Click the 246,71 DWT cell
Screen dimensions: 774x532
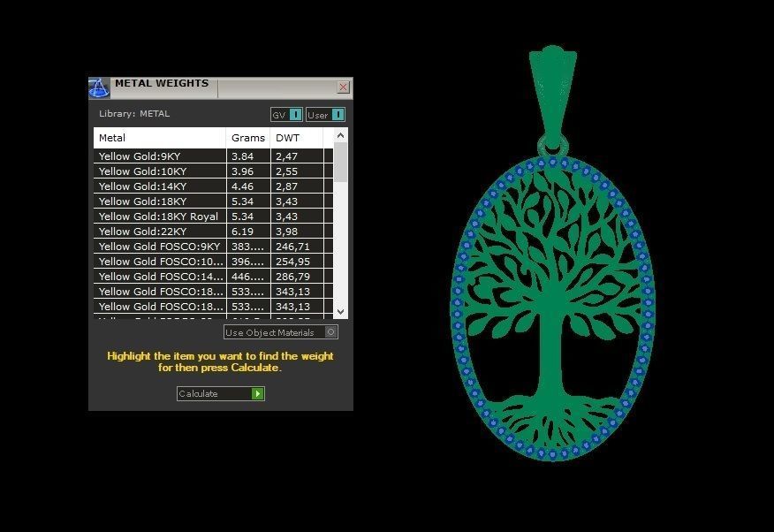(297, 247)
